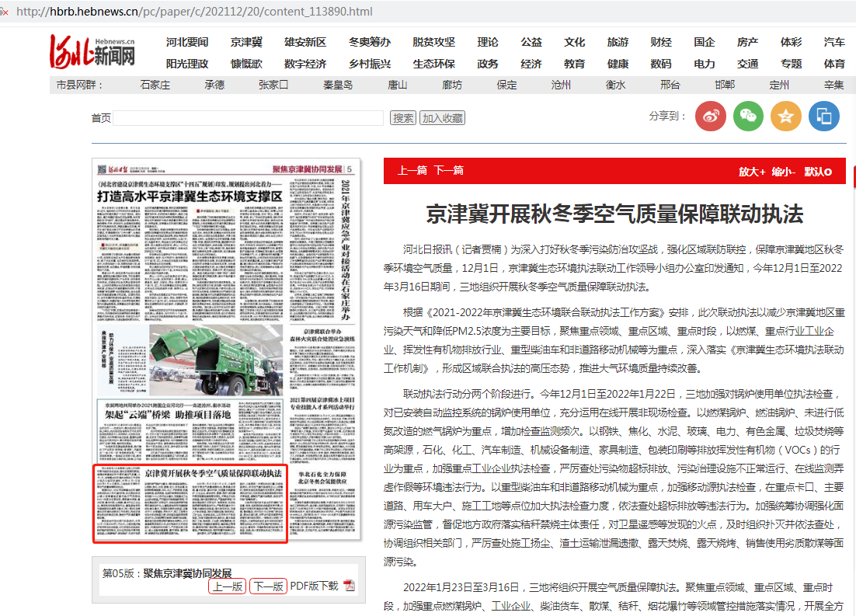Open the 京津冀 navigation menu item
The image size is (856, 616).
(246, 42)
